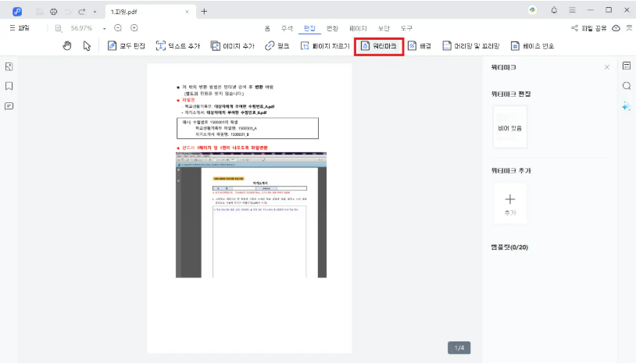Open the properties panel icon on right

click(627, 66)
